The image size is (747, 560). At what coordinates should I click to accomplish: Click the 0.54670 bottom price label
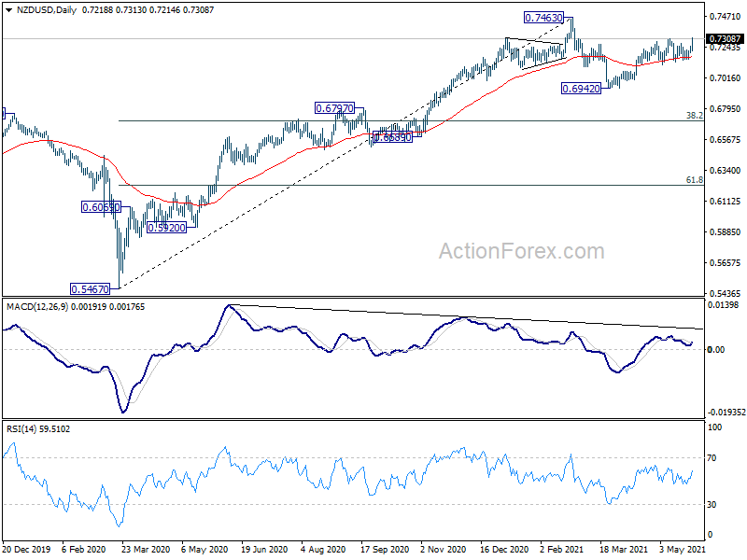click(90, 289)
